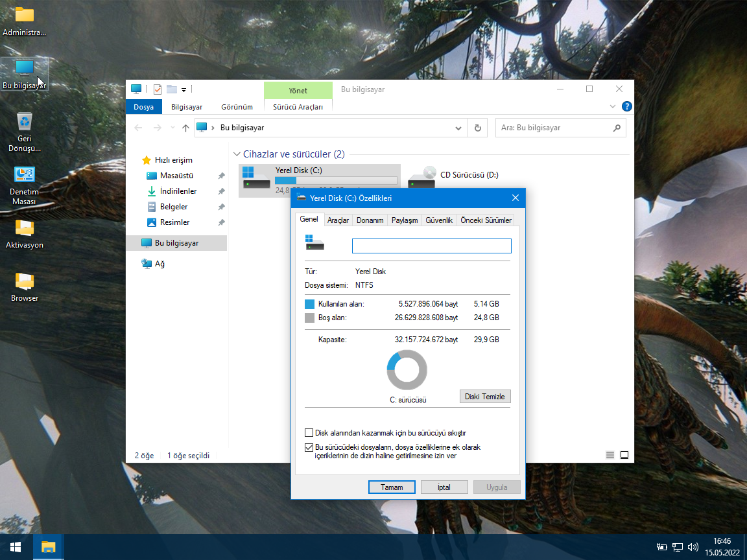Open the Geri Dönüşüm recycle bin icon

click(x=24, y=122)
